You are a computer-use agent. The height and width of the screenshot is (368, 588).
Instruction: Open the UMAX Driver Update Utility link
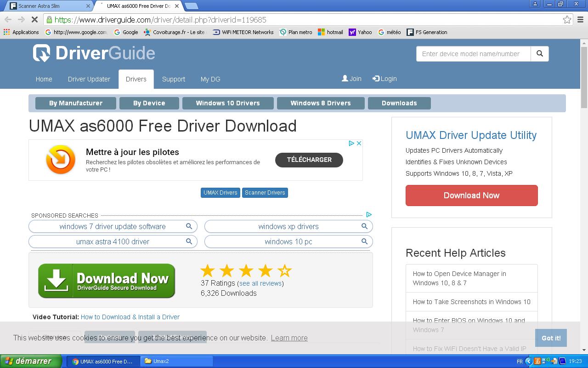point(471,135)
